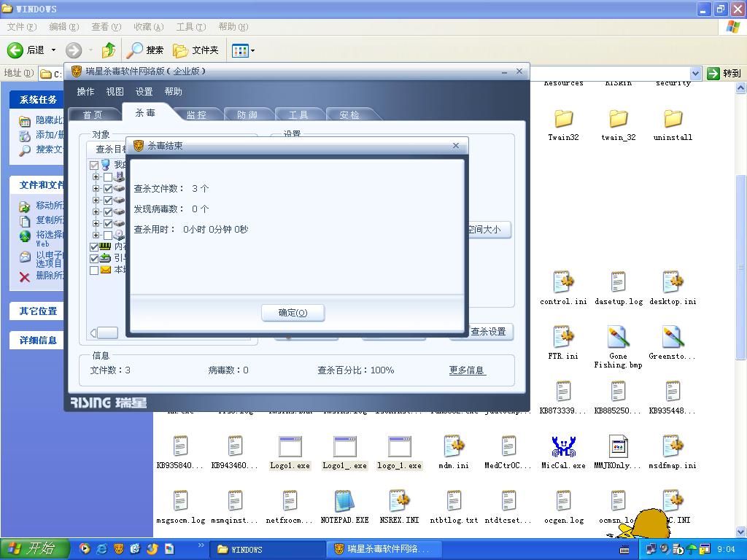Uncheck the last hard disk checkbox in target tree
Screen dimensions: 747x560
(x=108, y=224)
